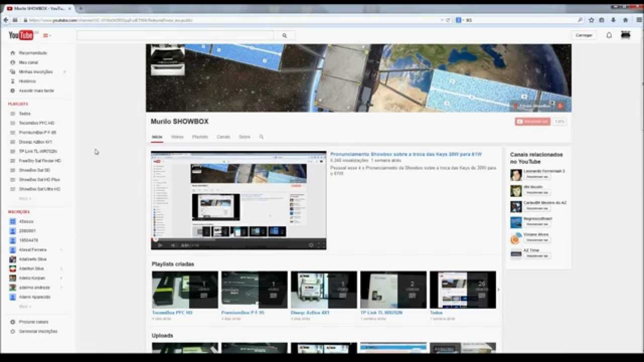
Task: Open TP Link TL-WR702N sidebar playlist
Action: (x=38, y=151)
